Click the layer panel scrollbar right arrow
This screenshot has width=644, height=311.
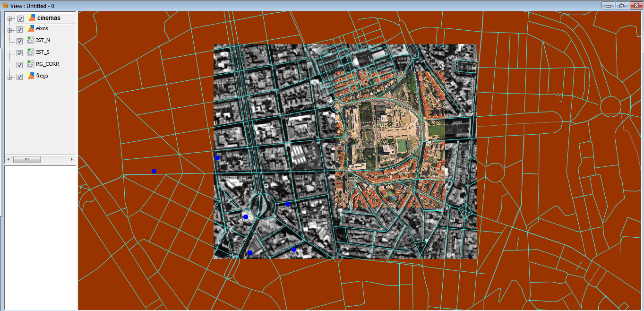[x=72, y=159]
